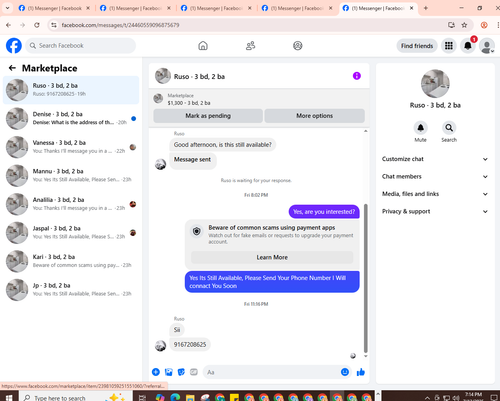Open Jaspal conversation in list
The image size is (500, 401).
pos(71,233)
